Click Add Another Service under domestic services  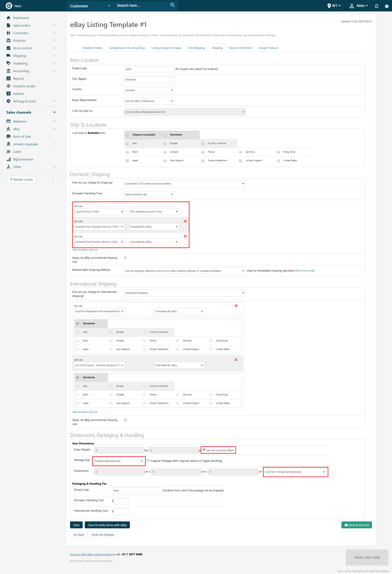pyautogui.click(x=85, y=250)
